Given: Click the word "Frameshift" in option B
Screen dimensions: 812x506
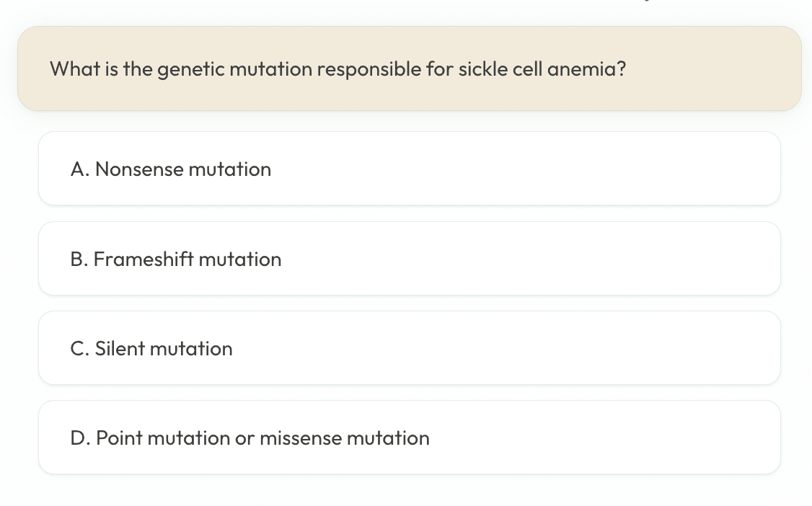Looking at the screenshot, I should point(143,259).
